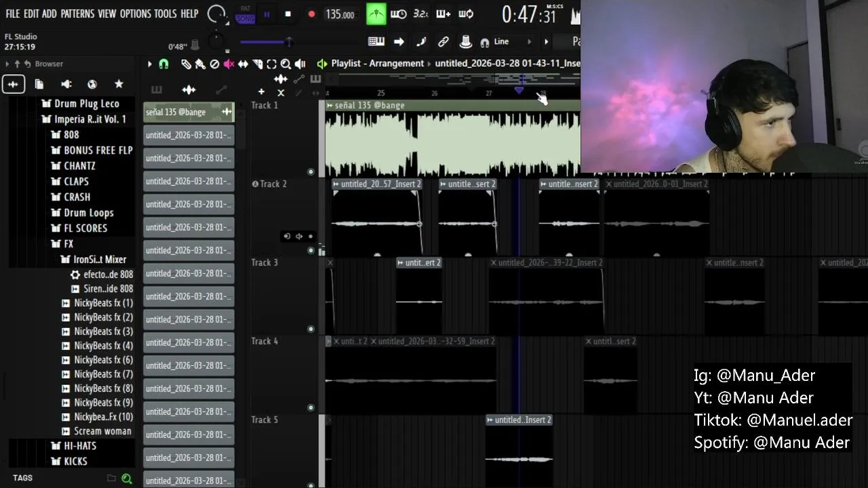The height and width of the screenshot is (488, 868).
Task: Stop playback with the stop button
Action: tap(288, 14)
